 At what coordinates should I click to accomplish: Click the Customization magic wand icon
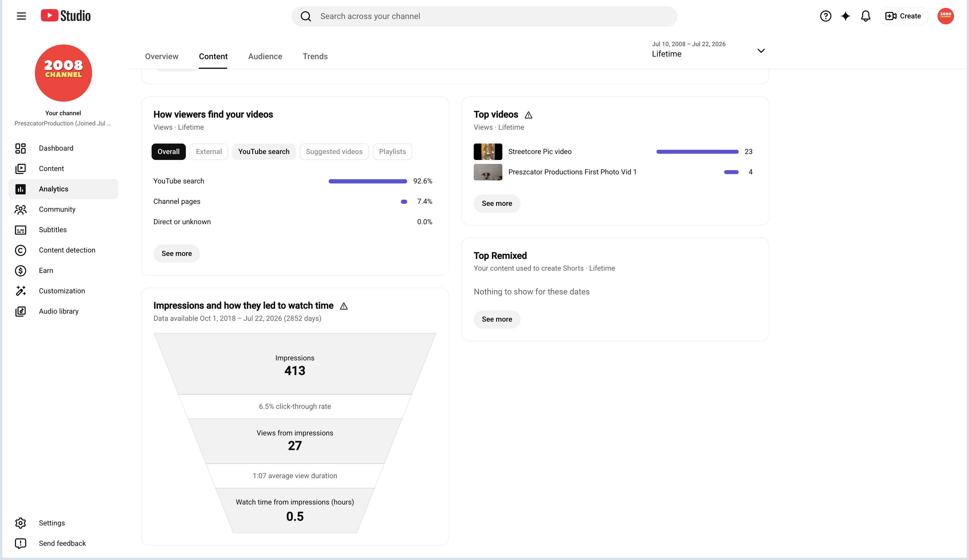(20, 291)
